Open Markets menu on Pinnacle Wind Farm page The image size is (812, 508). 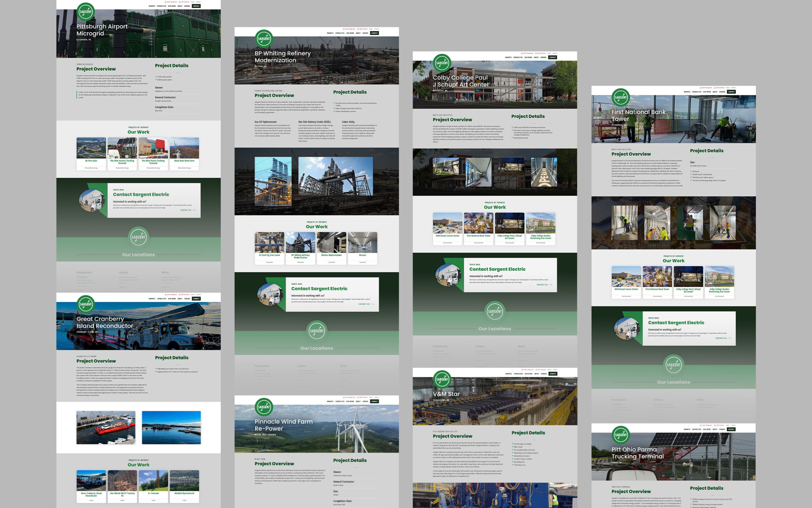(330, 402)
